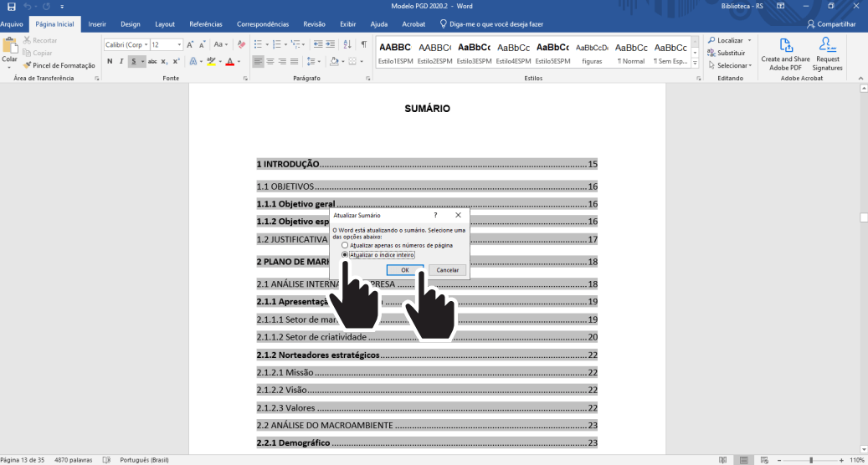The image size is (868, 465).
Task: Switch to the Layout tab
Action: (x=165, y=24)
